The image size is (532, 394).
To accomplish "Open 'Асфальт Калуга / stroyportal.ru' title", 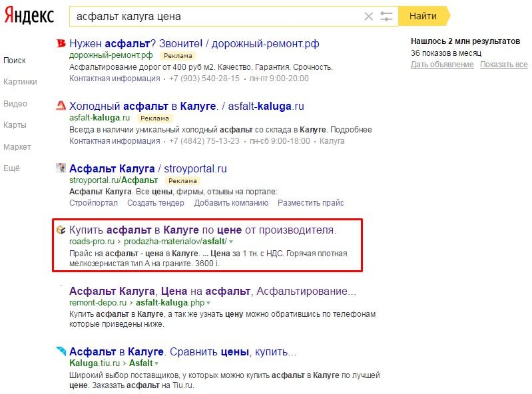I will 148,168.
